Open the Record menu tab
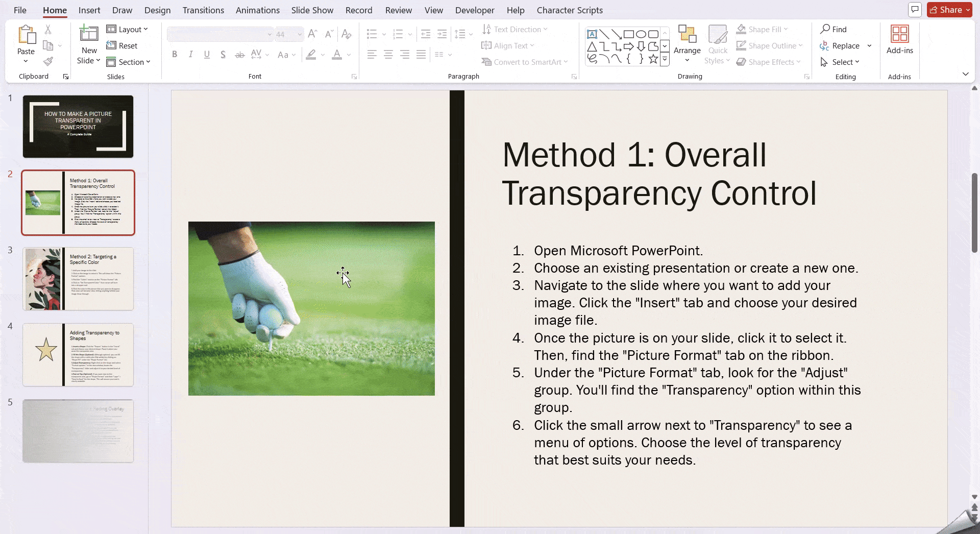The width and height of the screenshot is (980, 534). (359, 10)
